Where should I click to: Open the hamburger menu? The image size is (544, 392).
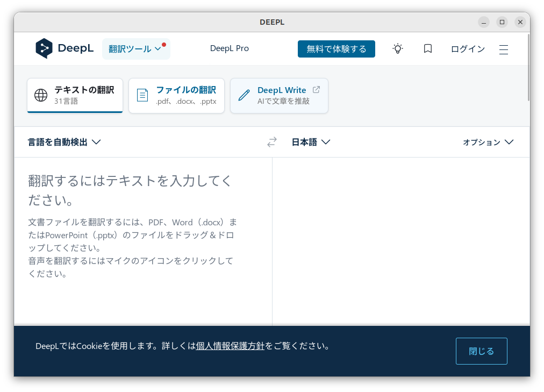[x=503, y=48]
